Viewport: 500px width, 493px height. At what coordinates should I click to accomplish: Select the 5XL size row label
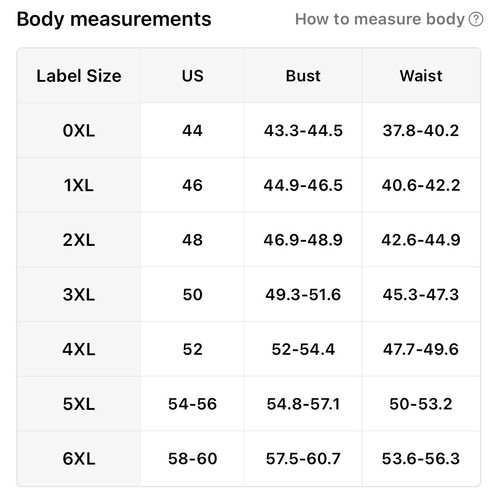[79, 404]
